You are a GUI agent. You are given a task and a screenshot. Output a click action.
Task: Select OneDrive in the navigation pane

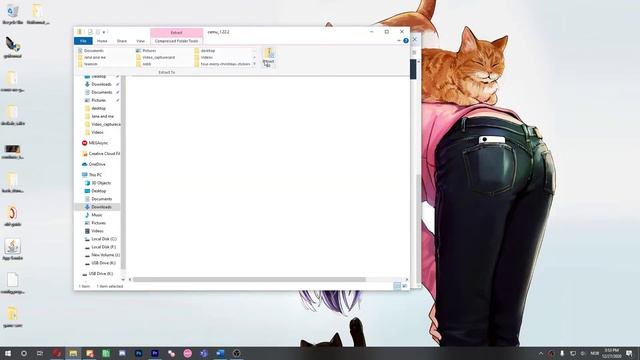tap(97, 164)
